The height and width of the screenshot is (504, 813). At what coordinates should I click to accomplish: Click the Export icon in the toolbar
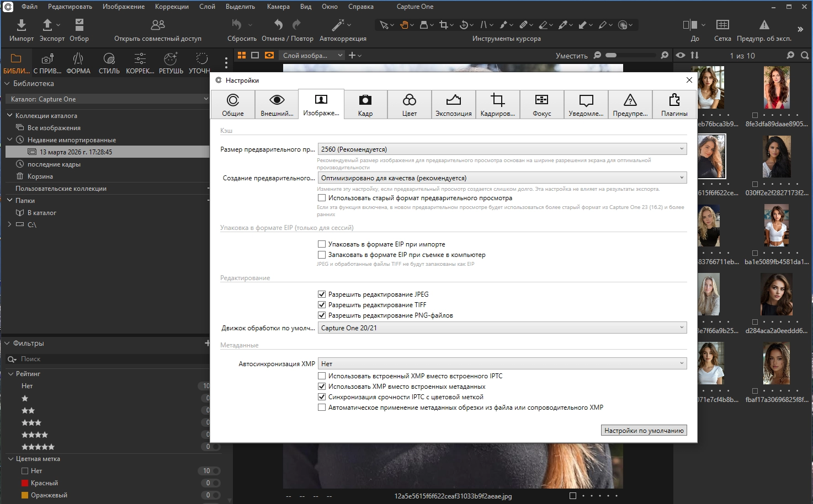47,25
